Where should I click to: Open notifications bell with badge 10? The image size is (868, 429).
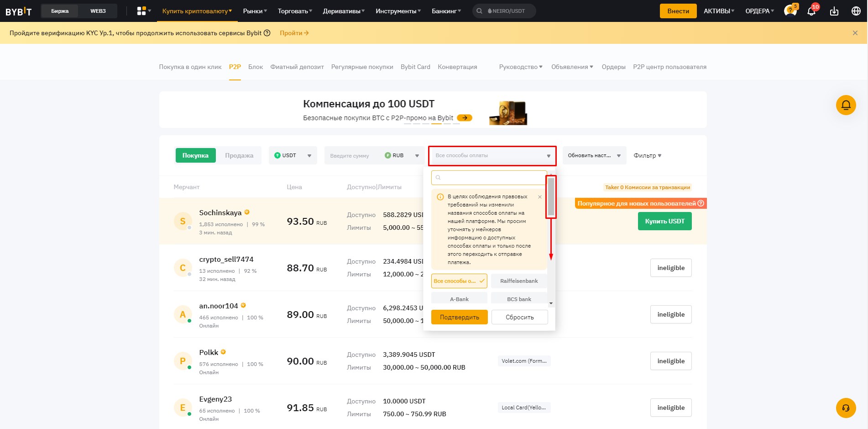[x=812, y=11]
